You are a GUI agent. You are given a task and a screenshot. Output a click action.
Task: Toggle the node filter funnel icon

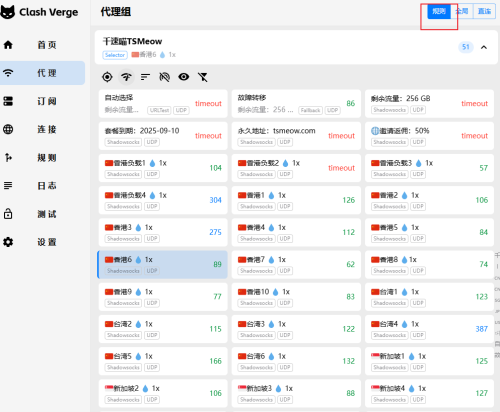point(203,77)
